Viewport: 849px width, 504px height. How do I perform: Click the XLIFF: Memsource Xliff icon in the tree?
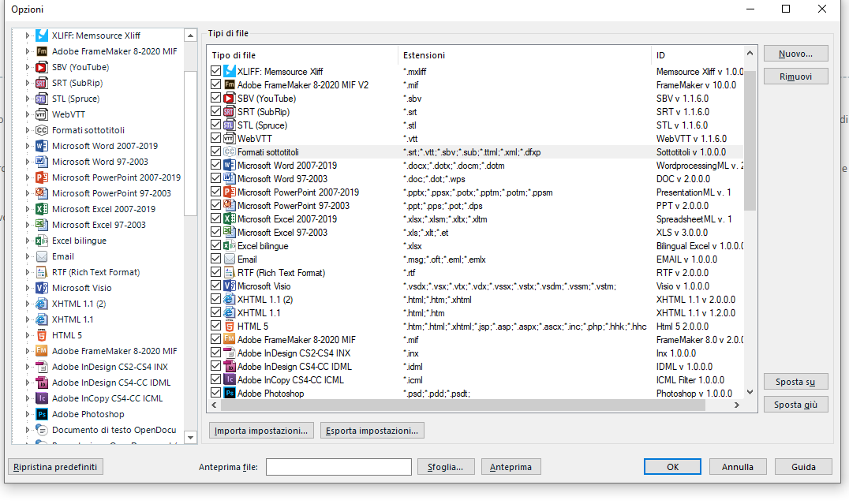point(42,35)
